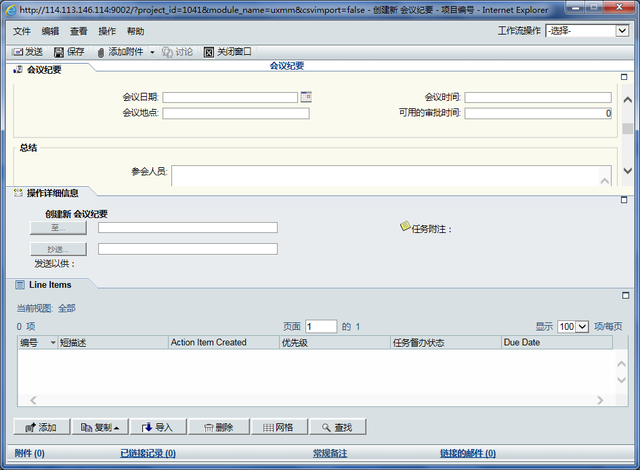Select the 会议纪要 section tab
The height and width of the screenshot is (470, 640).
click(x=44, y=70)
